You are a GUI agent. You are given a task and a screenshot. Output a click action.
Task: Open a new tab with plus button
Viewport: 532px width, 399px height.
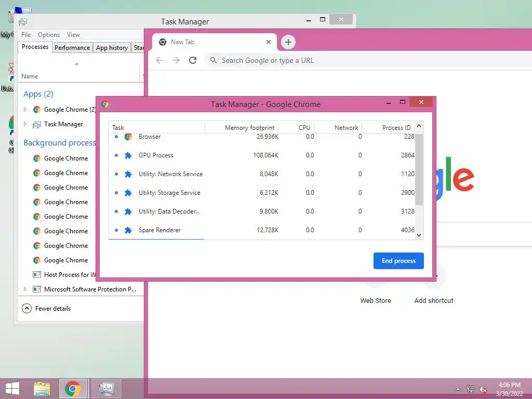288,42
